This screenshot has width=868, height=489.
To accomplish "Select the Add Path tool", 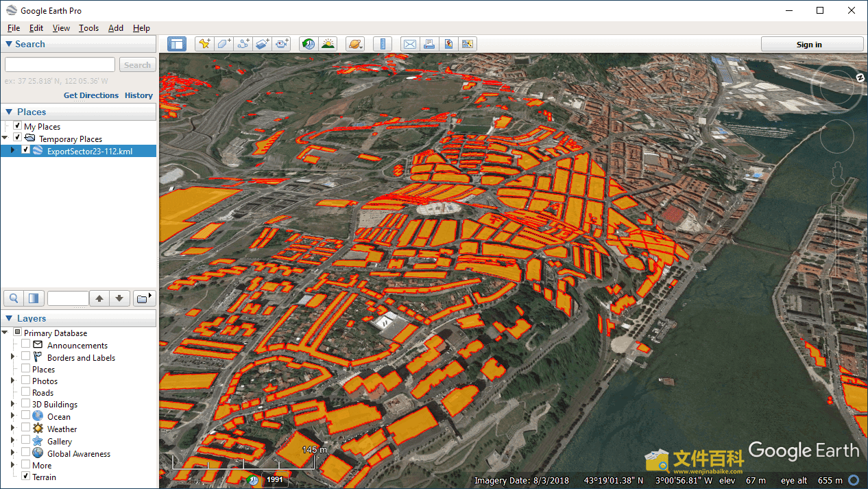I will [x=243, y=44].
